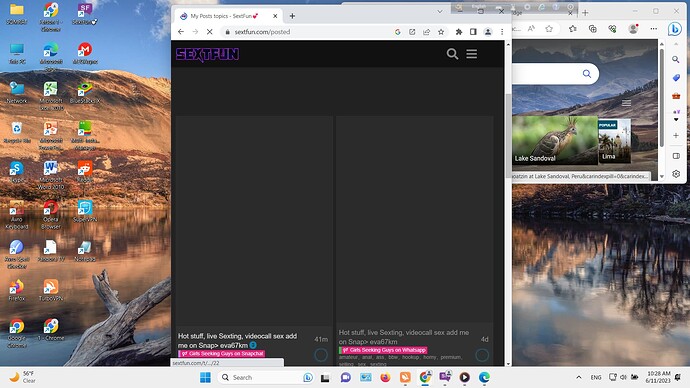Open Chrome extensions puzzle icon
This screenshot has width=690, height=388.
pos(459,32)
